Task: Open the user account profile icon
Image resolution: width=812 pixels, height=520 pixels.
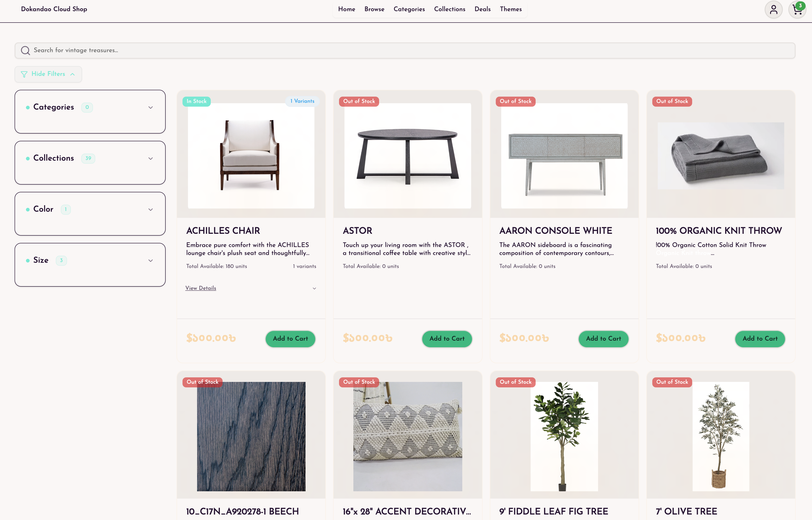Action: pyautogui.click(x=773, y=9)
